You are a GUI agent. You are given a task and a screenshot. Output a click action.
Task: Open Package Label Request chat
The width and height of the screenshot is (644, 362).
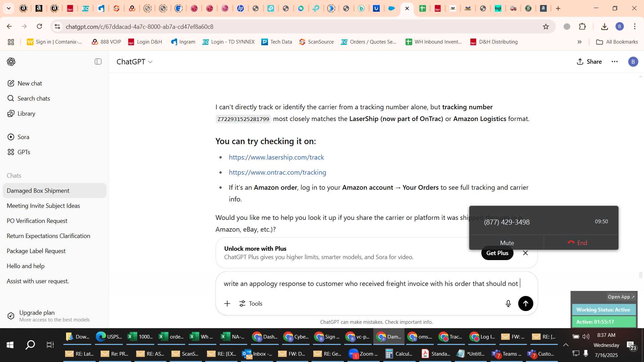point(55,251)
